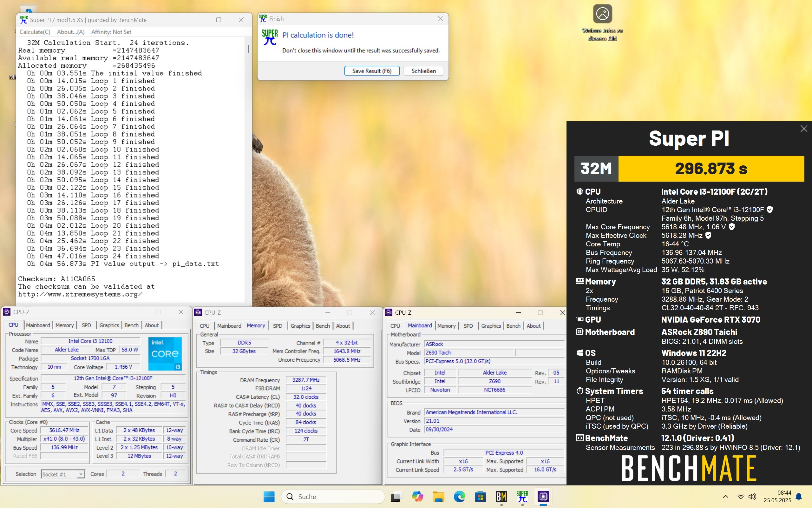Image resolution: width=812 pixels, height=508 pixels.
Task: Click the Loop 24 finished log line
Action: (93, 256)
